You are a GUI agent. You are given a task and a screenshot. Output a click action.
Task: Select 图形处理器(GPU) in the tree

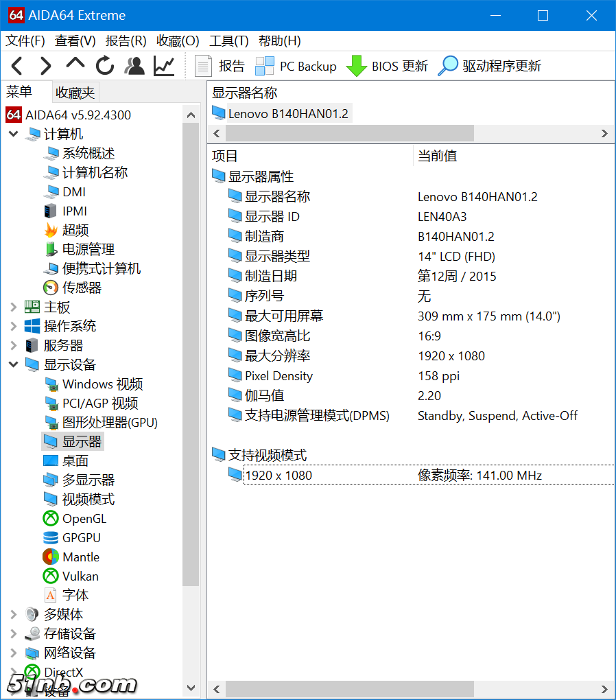tap(110, 422)
